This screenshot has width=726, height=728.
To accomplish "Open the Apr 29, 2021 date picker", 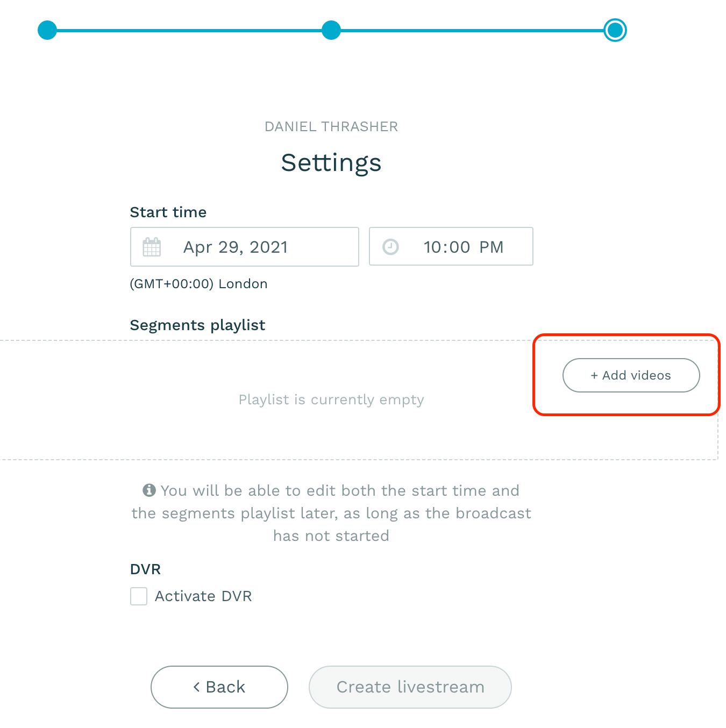I will click(x=245, y=247).
